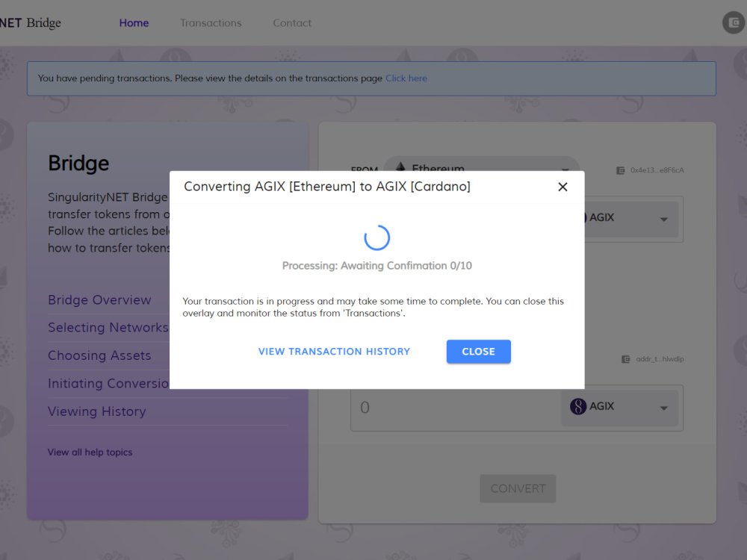Close the conversion dialog with the X icon
Image resolution: width=747 pixels, height=560 pixels.
coord(562,187)
